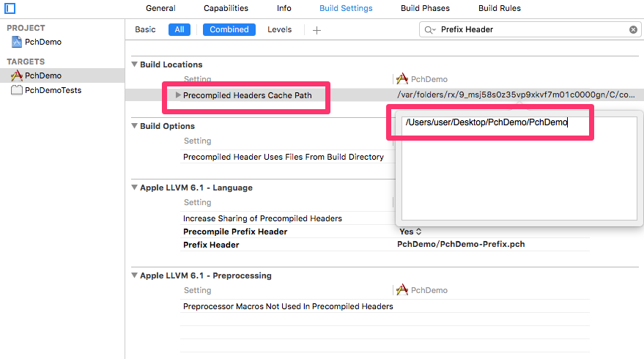Screen dimensions: 644x359
Task: Switch to the Info tab
Action: tap(284, 8)
